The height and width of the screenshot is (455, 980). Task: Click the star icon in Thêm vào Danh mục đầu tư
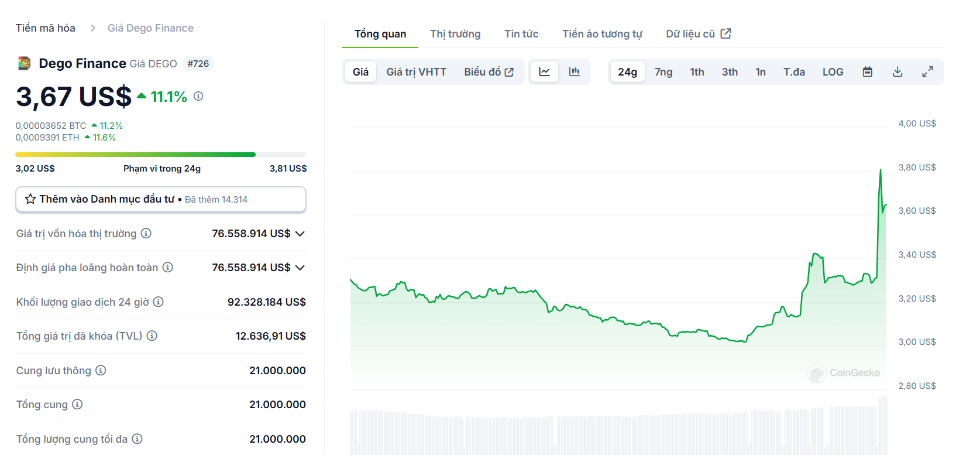[x=30, y=199]
